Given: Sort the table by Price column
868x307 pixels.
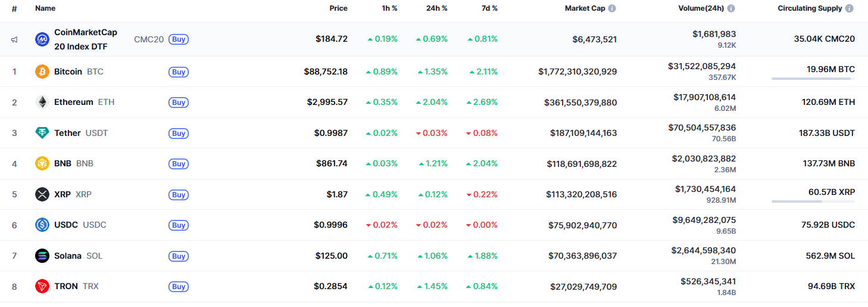Looking at the screenshot, I should (x=338, y=9).
